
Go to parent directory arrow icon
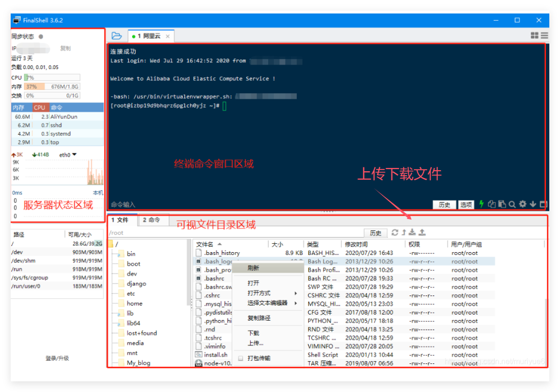click(x=404, y=233)
